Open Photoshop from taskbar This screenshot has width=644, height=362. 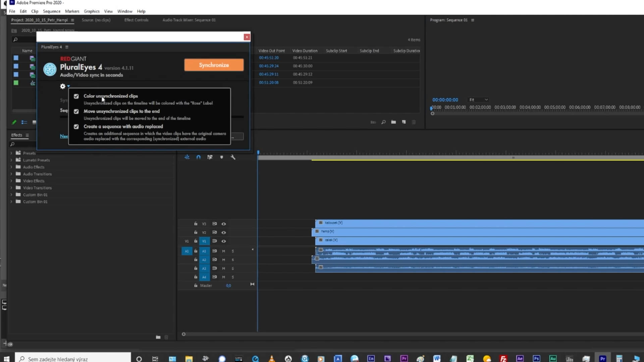pyautogui.click(x=536, y=359)
